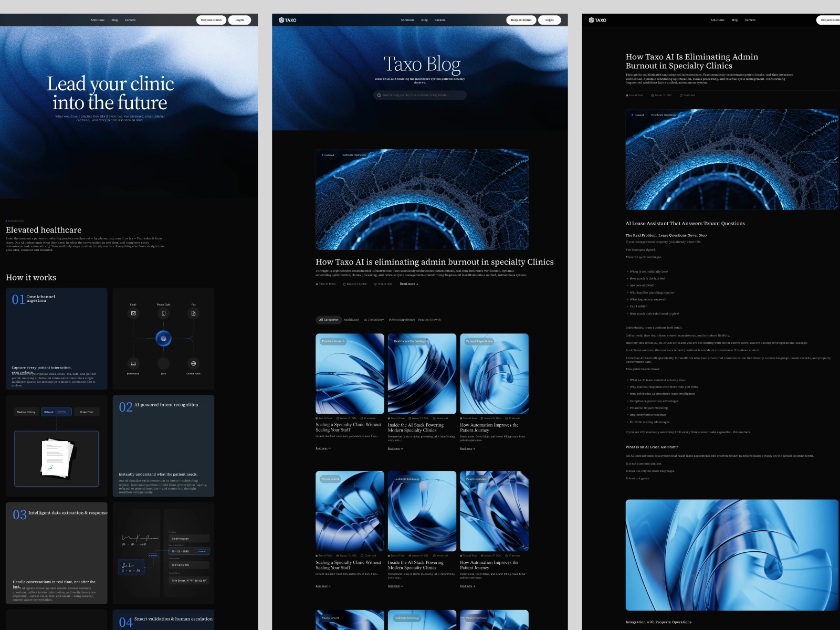
Task: Select the Practice Growth filter tab
Action: coord(429,320)
